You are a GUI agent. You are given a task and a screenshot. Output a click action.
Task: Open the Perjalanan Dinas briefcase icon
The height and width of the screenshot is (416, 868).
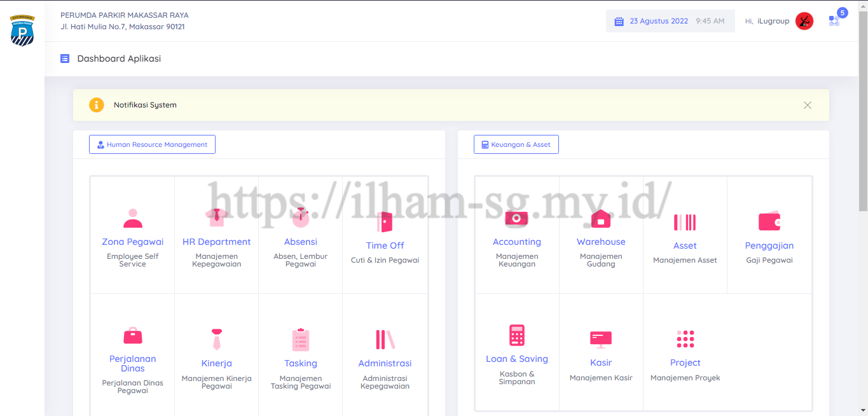[132, 335]
